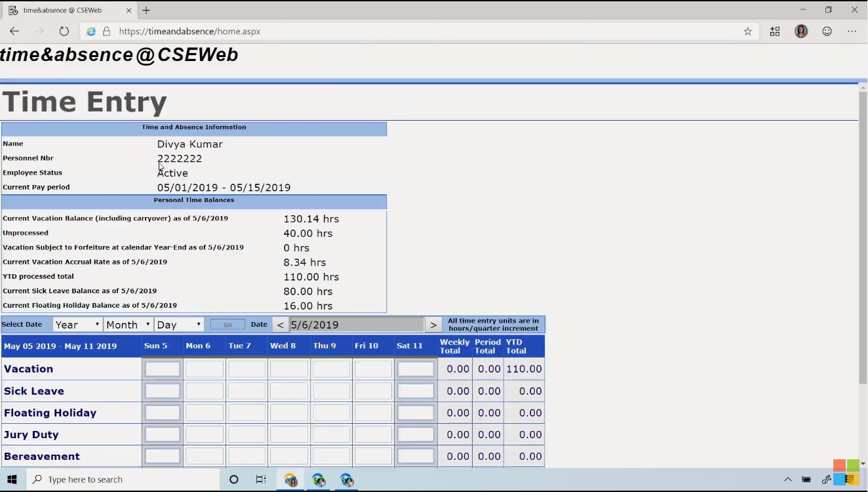The height and width of the screenshot is (492, 868).
Task: Reload the page with the refresh icon
Action: 64,31
